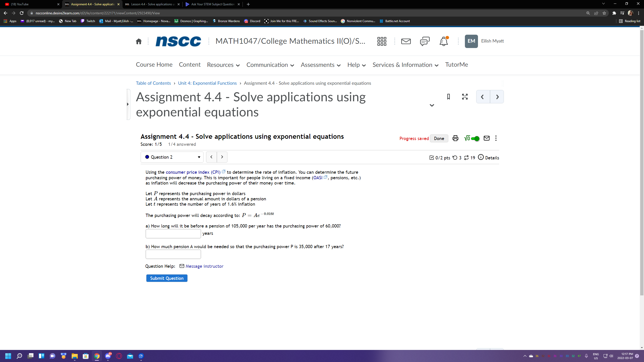Open the Content navigation item
Screen dimensions: 644x362
(x=189, y=65)
